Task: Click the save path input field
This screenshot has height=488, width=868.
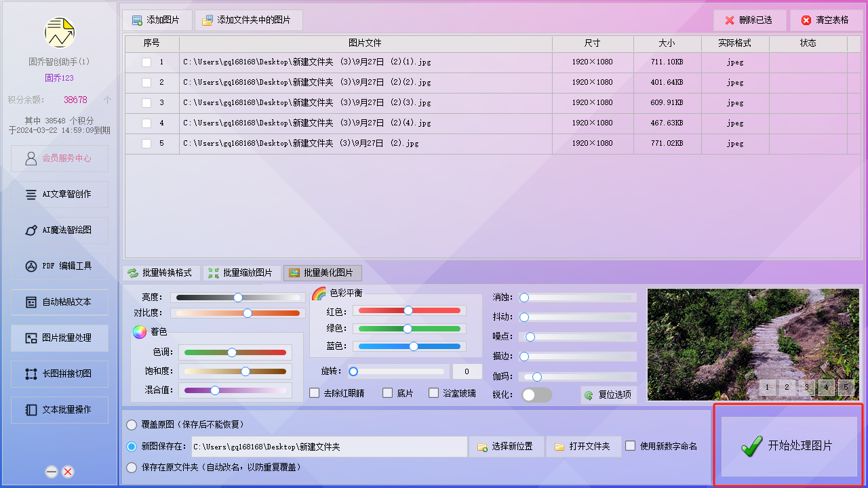Action: [329, 447]
